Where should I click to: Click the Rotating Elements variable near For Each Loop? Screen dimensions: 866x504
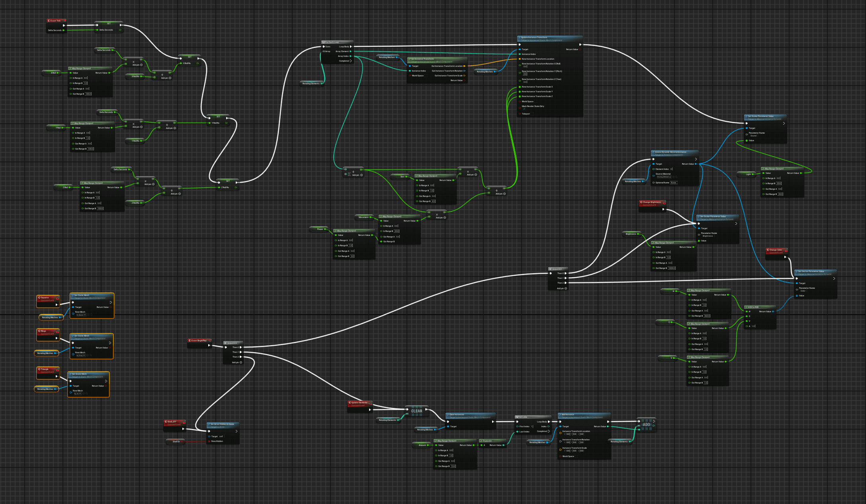(x=311, y=84)
